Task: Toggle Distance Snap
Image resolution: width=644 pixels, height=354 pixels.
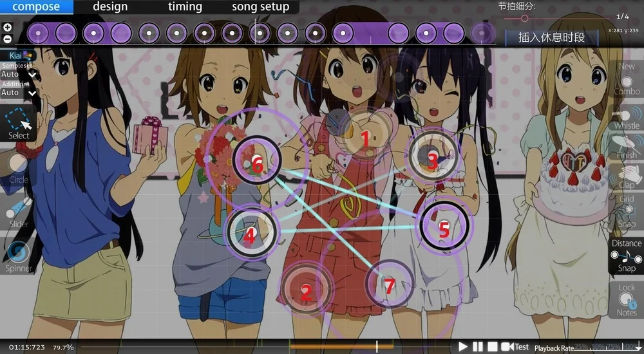Action: (627, 256)
